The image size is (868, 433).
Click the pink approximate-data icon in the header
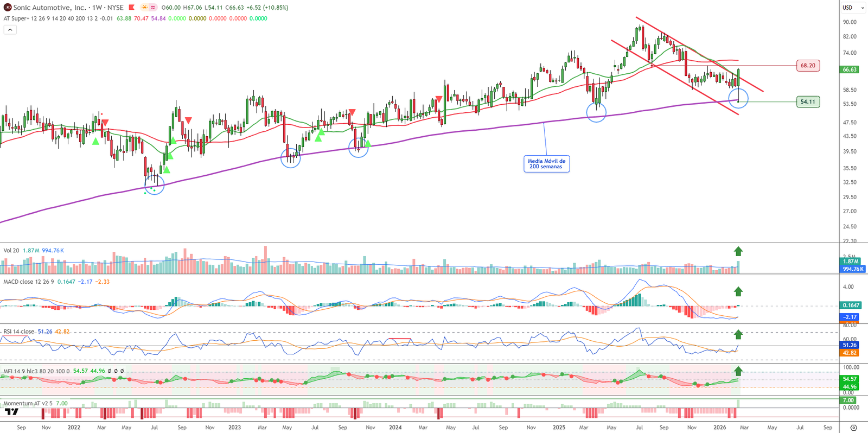[x=153, y=8]
